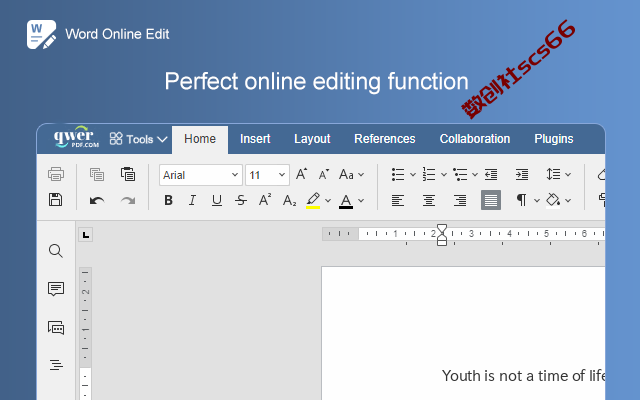
Task: Open paragraph shading dropdown arrow
Action: (x=568, y=201)
